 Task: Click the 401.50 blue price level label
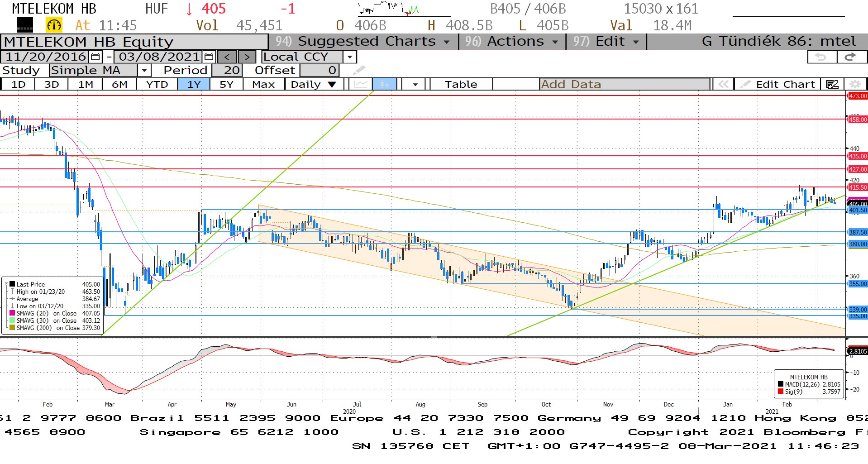(x=857, y=210)
